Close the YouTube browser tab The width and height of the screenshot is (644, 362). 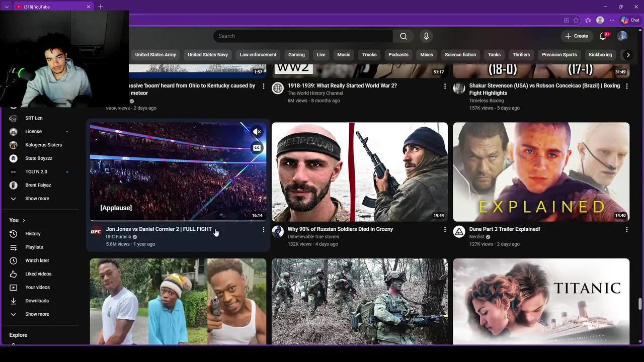[x=89, y=7]
